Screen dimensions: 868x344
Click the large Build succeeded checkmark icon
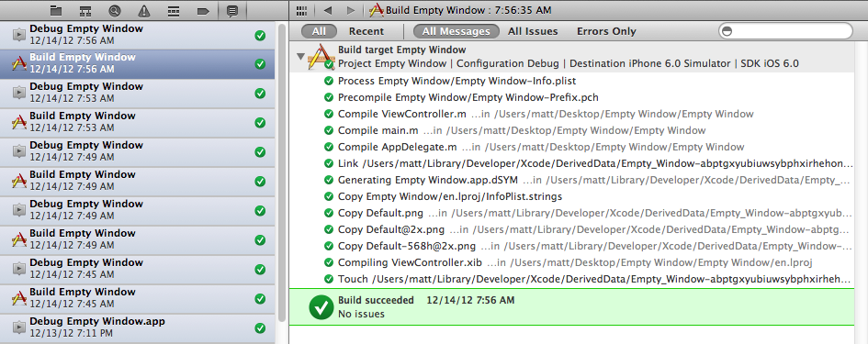321,307
